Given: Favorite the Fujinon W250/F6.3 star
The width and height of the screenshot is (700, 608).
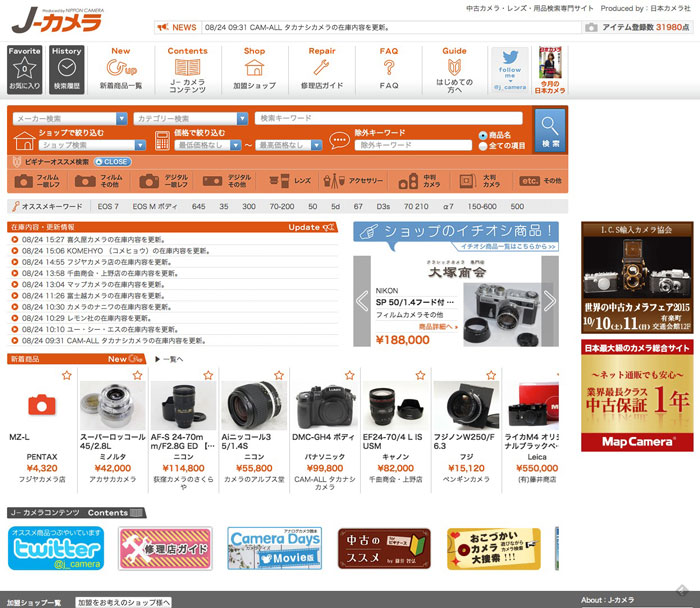Looking at the screenshot, I should click(x=491, y=375).
